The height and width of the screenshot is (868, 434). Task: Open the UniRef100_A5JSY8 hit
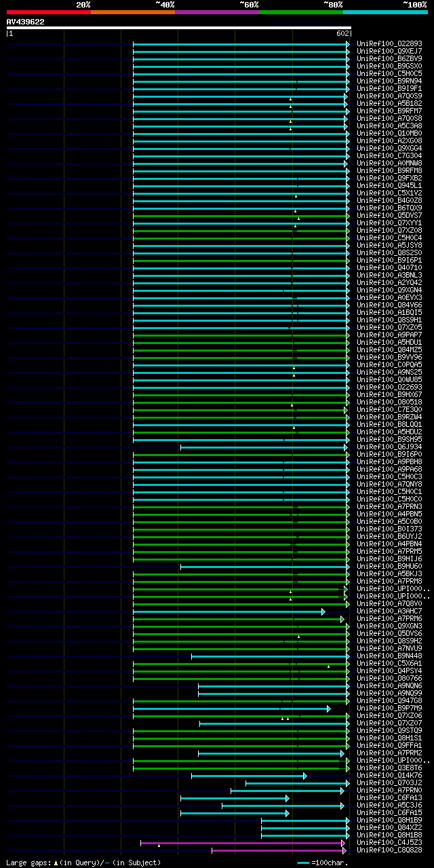coord(389,245)
